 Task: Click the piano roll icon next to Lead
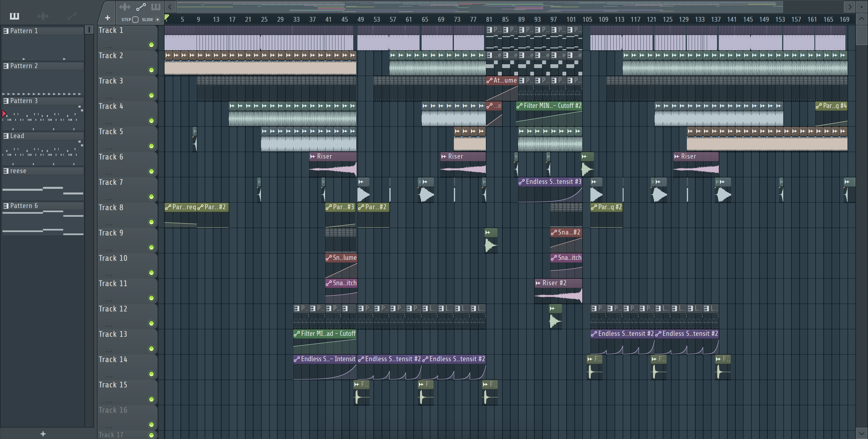tap(6, 136)
